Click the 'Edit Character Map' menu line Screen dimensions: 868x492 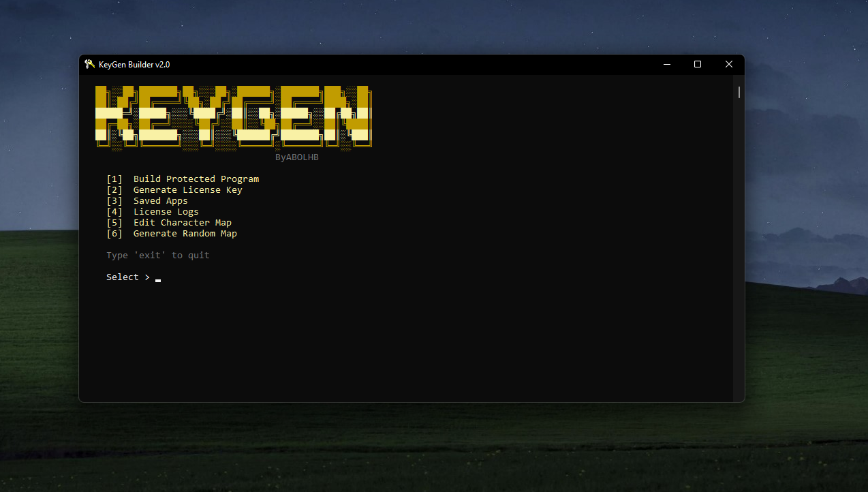tap(169, 223)
